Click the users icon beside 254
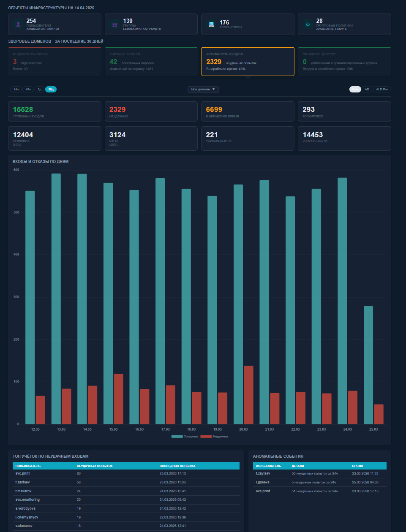Viewport: 406px width, 532px height. coord(18,24)
